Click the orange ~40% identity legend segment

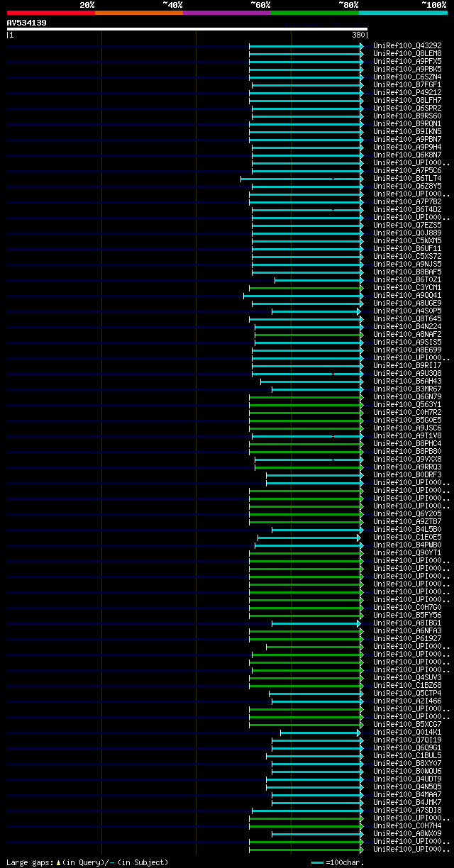[139, 13]
